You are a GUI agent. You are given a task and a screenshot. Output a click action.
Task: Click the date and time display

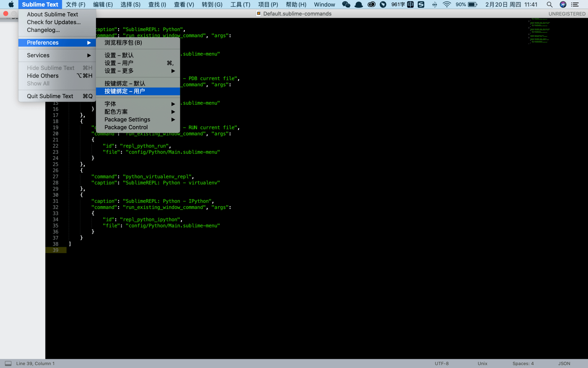coord(511,5)
